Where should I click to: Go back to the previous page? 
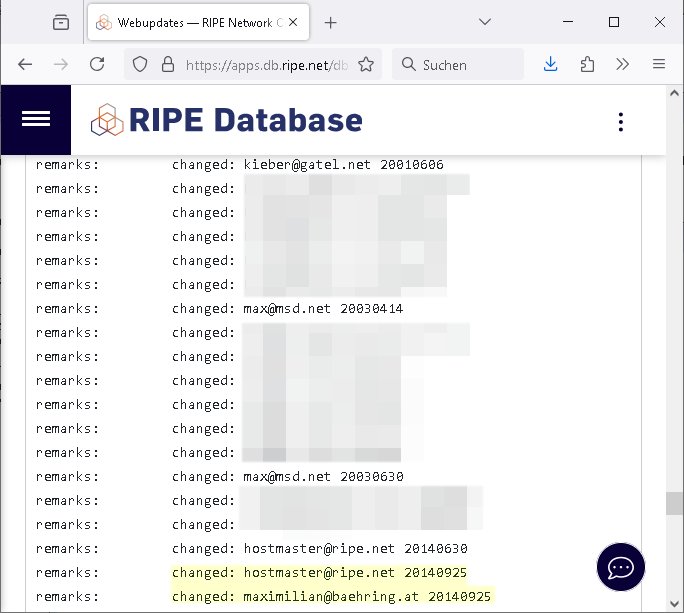click(x=25, y=65)
